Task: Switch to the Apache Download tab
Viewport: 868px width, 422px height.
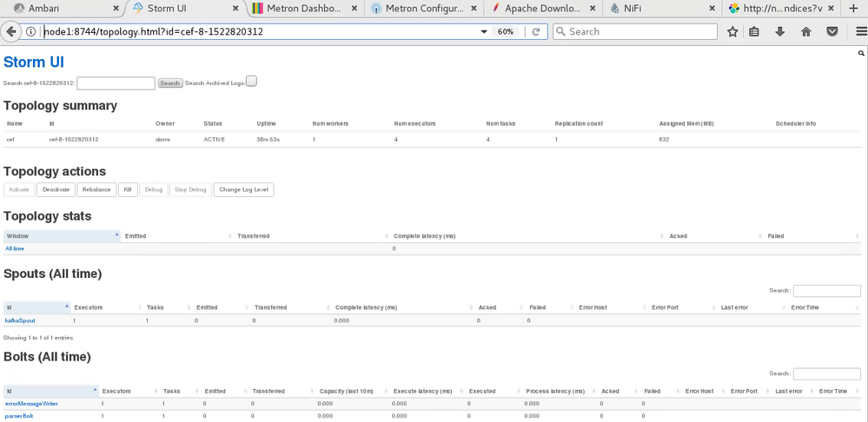Action: click(542, 9)
